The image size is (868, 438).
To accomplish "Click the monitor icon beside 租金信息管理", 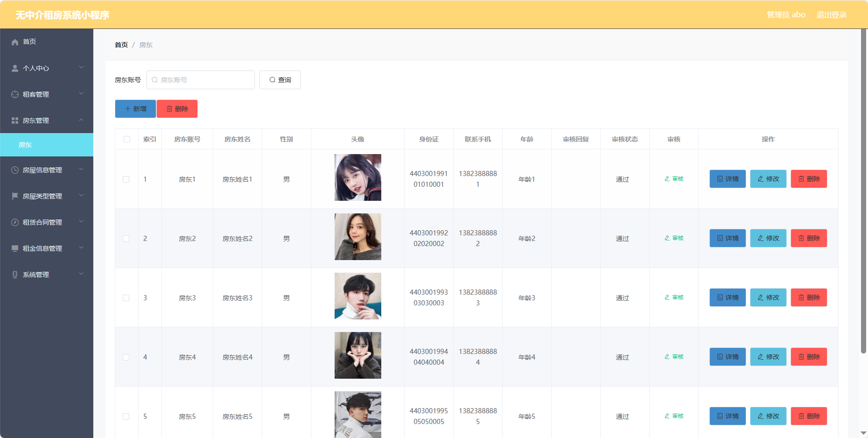I will [x=15, y=248].
